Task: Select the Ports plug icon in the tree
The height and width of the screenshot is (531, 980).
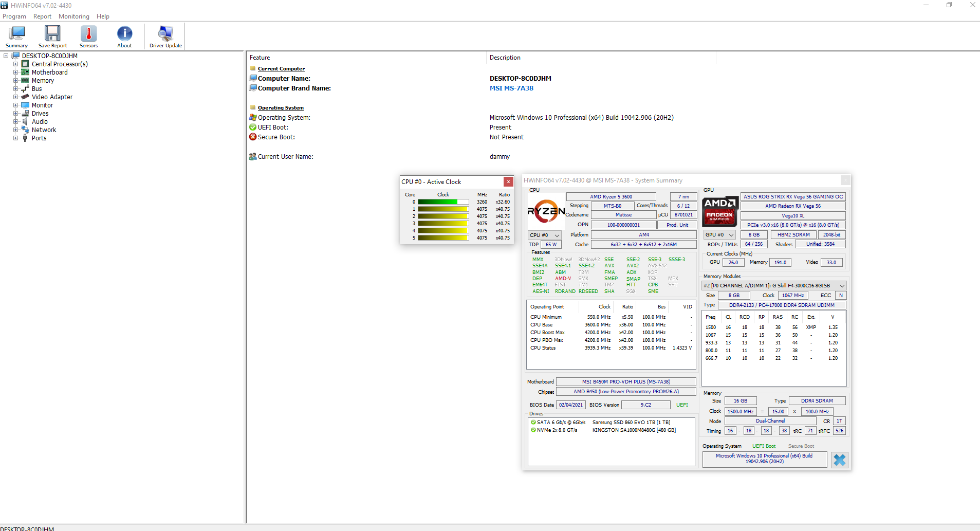Action: (25, 138)
